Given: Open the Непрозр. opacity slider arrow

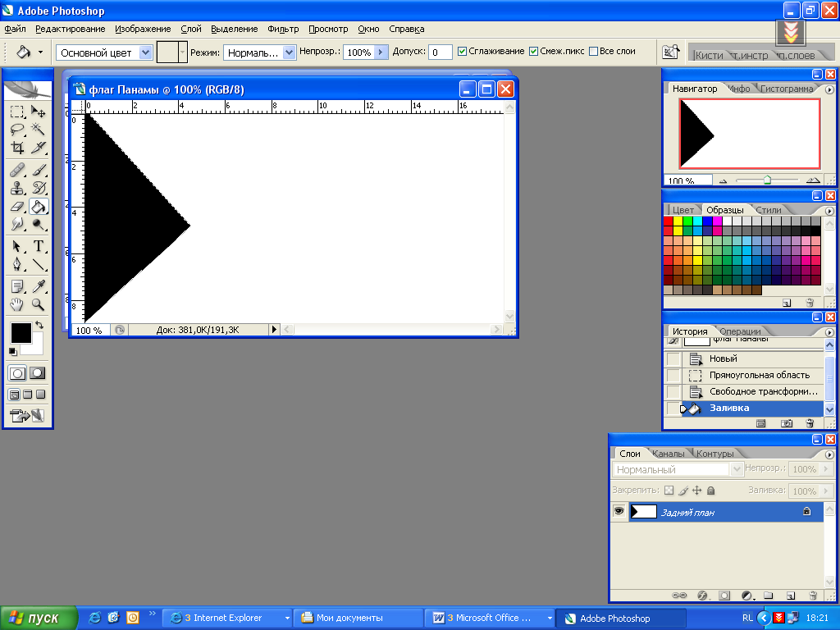Looking at the screenshot, I should (381, 52).
